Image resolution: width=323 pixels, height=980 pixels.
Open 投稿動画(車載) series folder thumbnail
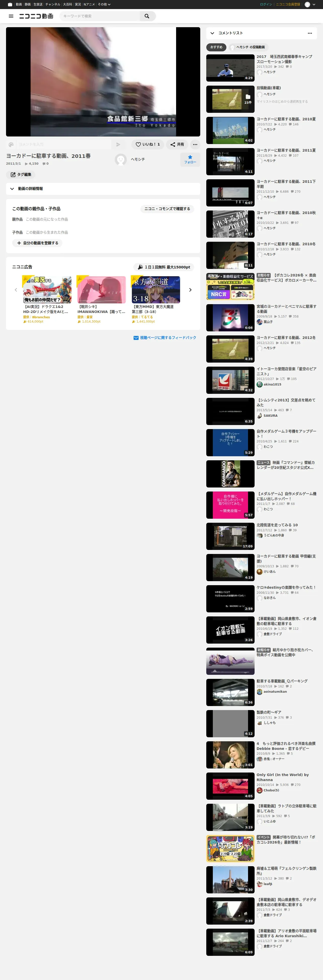[230, 99]
